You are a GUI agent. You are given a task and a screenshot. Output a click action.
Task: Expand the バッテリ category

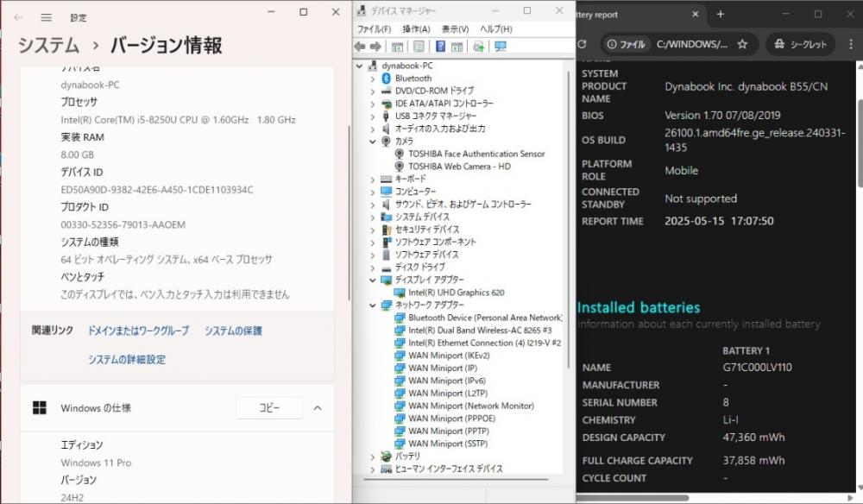click(373, 457)
